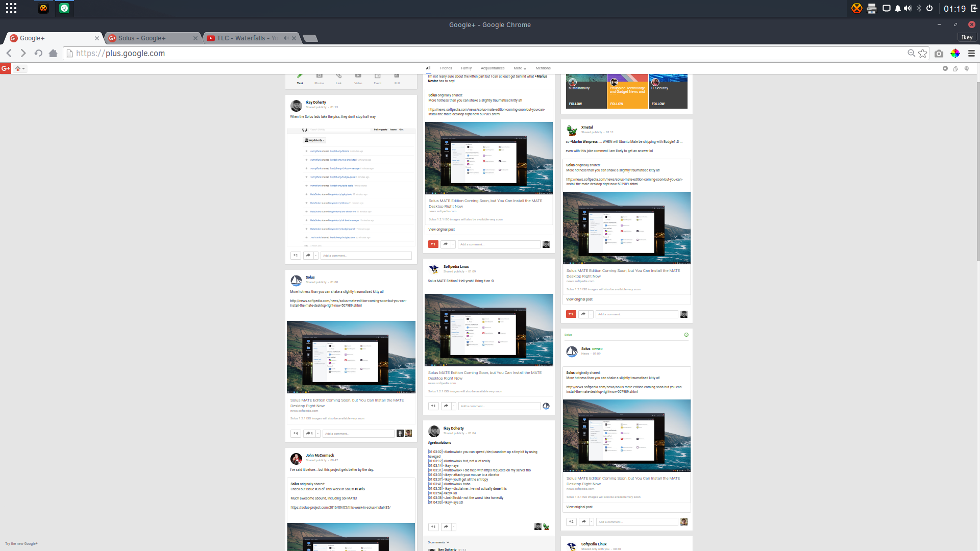Open the color picker wheel extension
This screenshot has height=551, width=980.
(x=955, y=53)
